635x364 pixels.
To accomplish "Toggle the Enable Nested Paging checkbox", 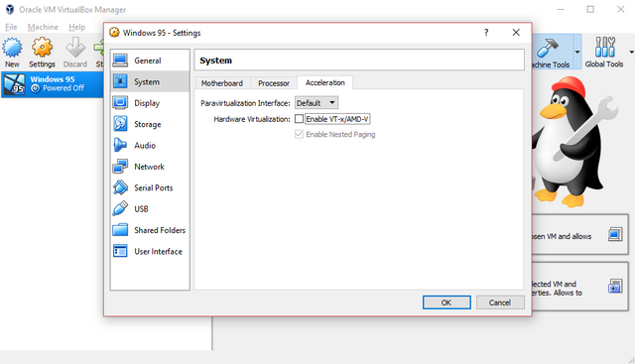I will click(300, 134).
